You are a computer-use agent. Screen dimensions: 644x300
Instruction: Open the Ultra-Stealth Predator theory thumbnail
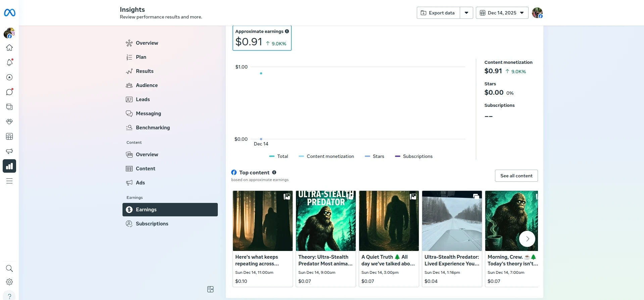[326, 221]
